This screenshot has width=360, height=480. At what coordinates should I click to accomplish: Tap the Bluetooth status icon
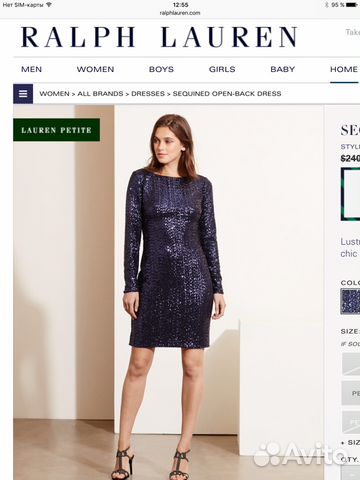point(327,5)
